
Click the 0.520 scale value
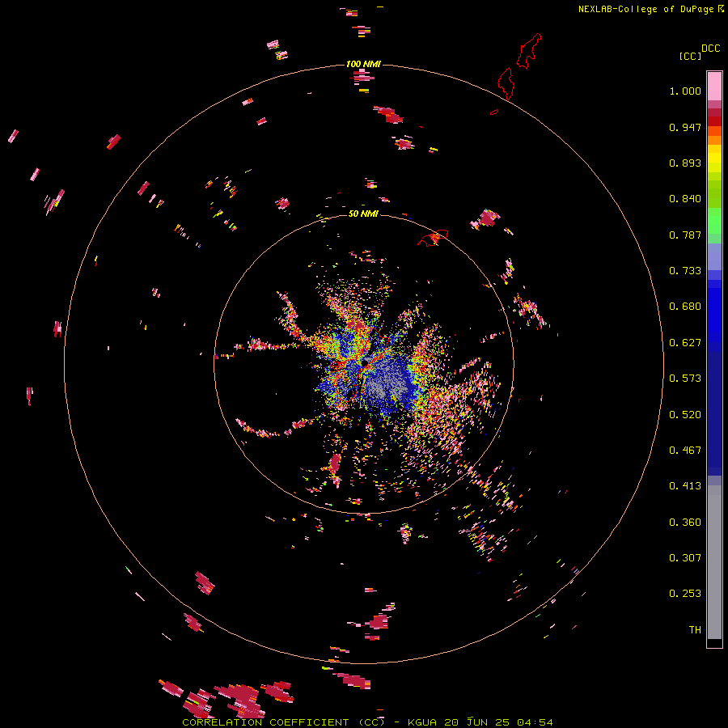[x=685, y=415]
